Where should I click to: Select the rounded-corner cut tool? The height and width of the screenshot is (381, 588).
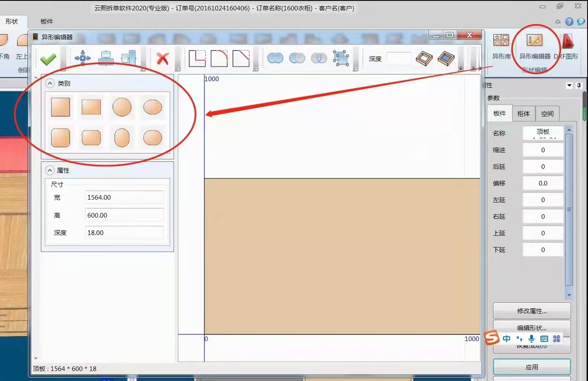(x=219, y=59)
